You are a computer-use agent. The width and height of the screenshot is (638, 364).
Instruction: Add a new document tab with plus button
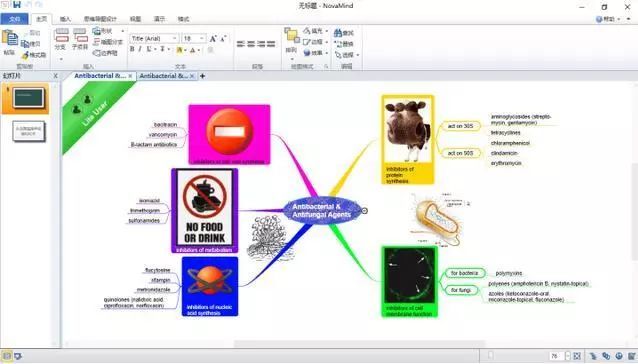coord(203,76)
